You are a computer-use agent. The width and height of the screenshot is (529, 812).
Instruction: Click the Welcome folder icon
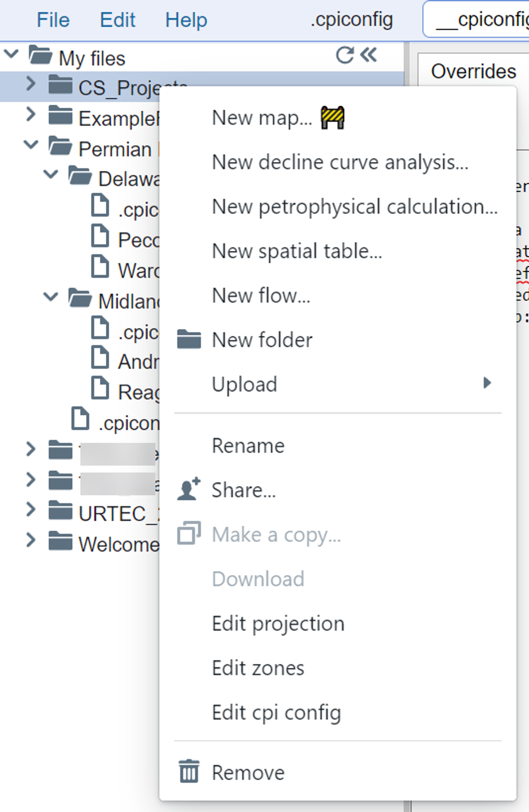point(61,541)
